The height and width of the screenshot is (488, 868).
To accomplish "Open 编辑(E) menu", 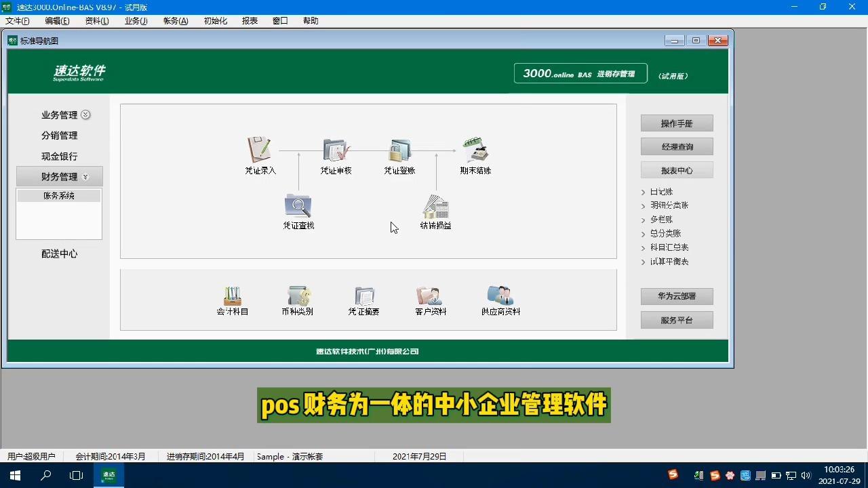I will pyautogui.click(x=57, y=21).
